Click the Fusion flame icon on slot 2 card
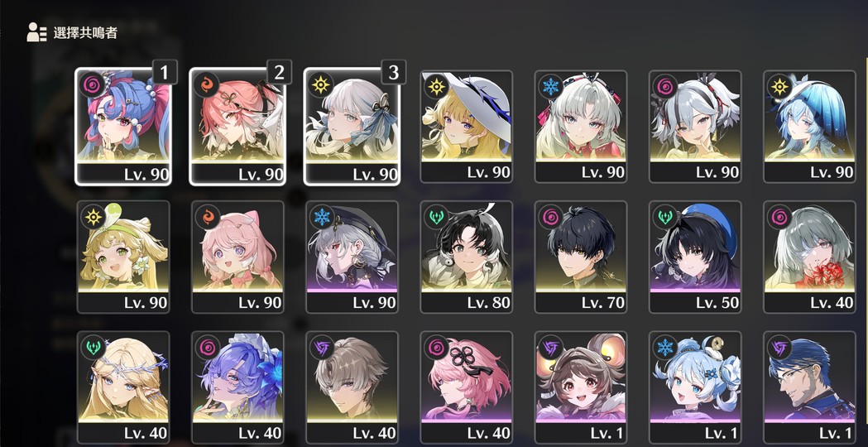The width and height of the screenshot is (868, 447). pos(207,86)
